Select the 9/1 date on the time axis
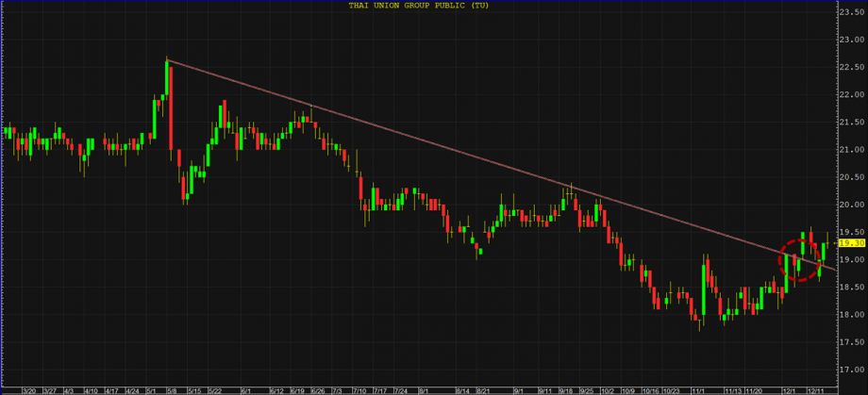The height and width of the screenshot is (395, 868). [518, 389]
